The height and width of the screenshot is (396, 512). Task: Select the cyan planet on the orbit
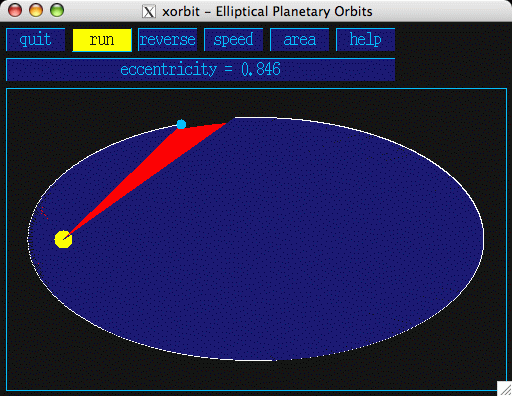point(181,124)
